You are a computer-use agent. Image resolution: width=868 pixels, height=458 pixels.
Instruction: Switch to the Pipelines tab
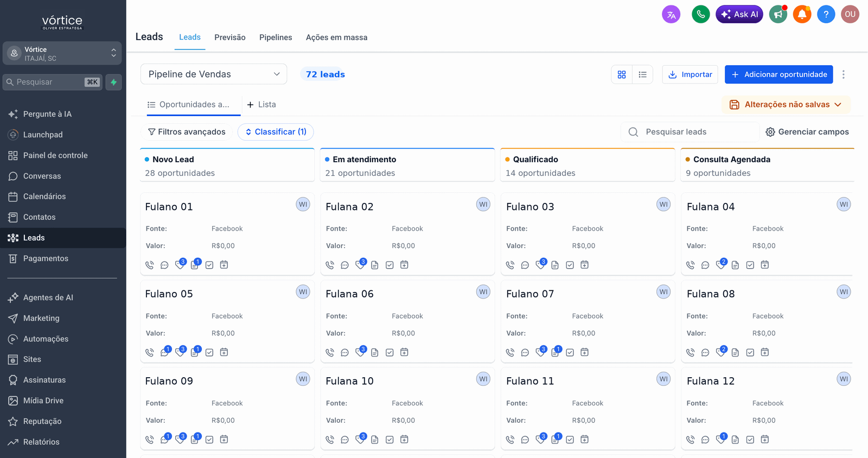(276, 37)
